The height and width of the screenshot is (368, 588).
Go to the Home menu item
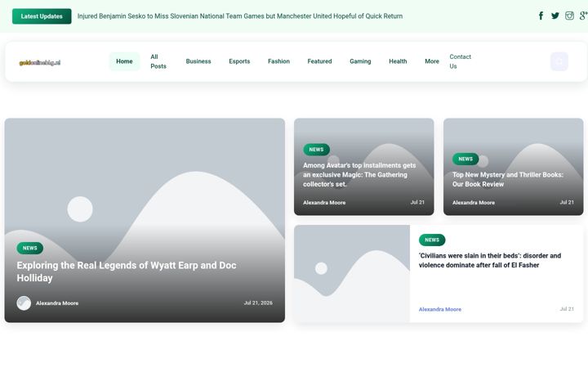pyautogui.click(x=124, y=61)
